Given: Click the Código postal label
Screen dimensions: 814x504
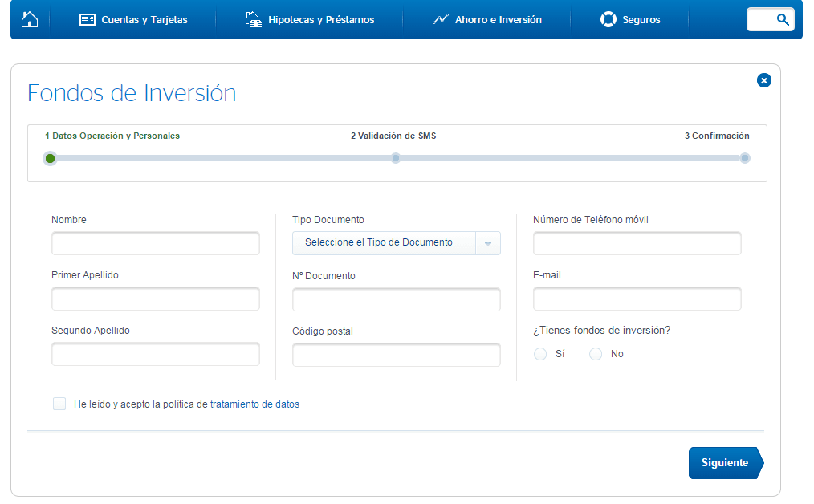Looking at the screenshot, I should 323,331.
